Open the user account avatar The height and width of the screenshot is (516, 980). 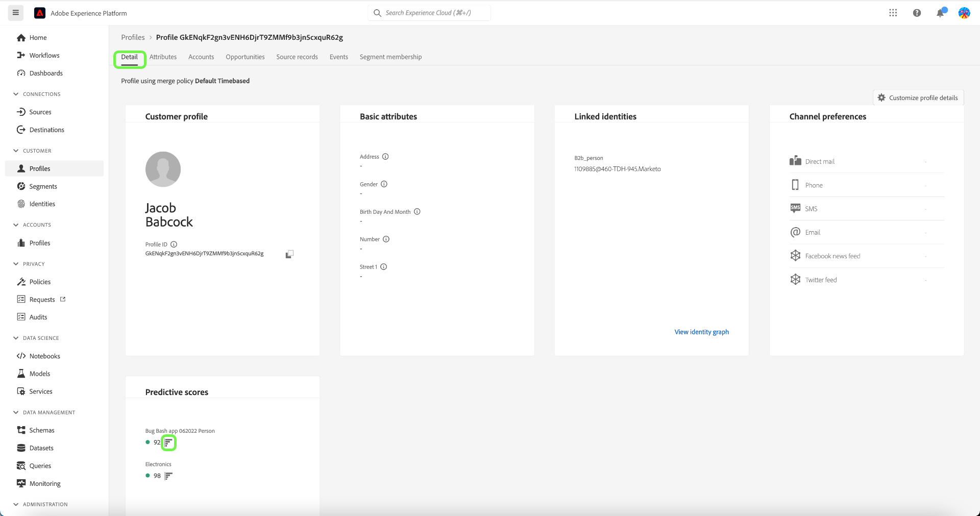coord(964,13)
